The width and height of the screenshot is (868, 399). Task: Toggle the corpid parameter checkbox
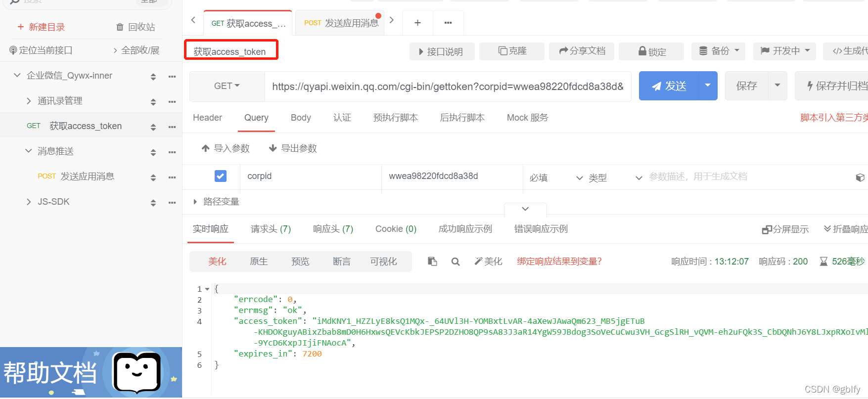(221, 176)
